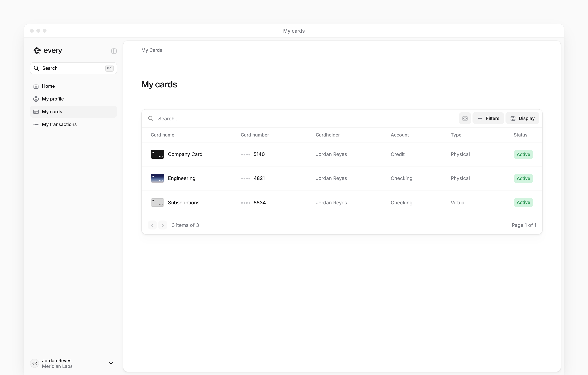Select My cards in the sidebar
The height and width of the screenshot is (375, 588).
click(73, 112)
